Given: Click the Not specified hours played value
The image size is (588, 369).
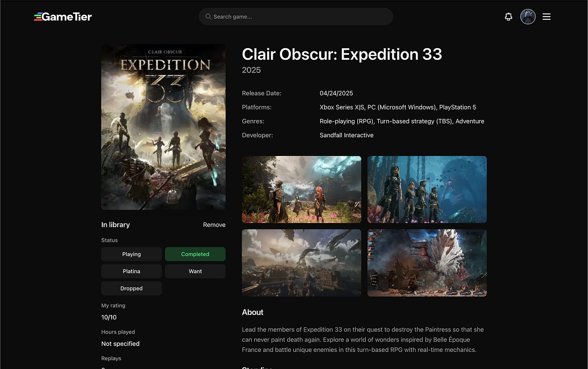Looking at the screenshot, I should point(121,344).
